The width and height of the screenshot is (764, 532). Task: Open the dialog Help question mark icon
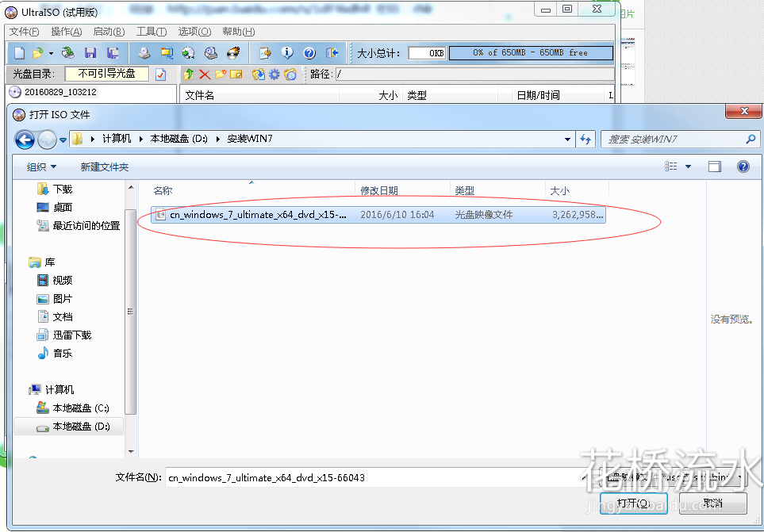click(x=743, y=166)
